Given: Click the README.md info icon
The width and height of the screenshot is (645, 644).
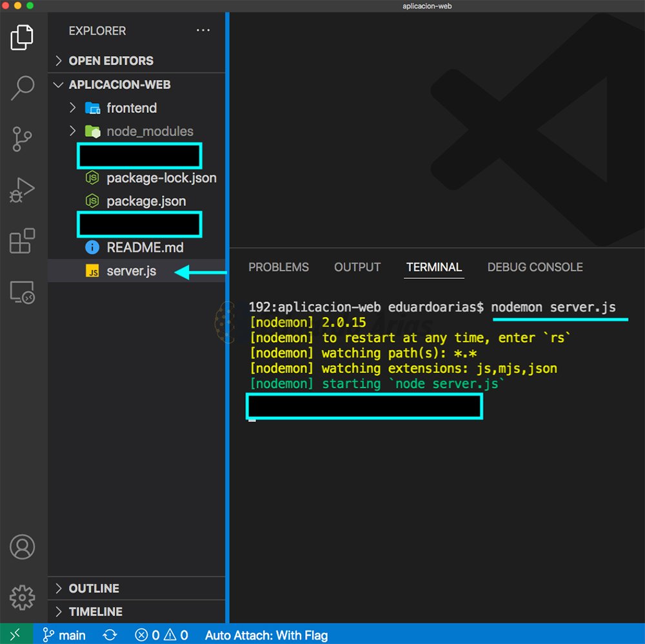Looking at the screenshot, I should [x=92, y=247].
